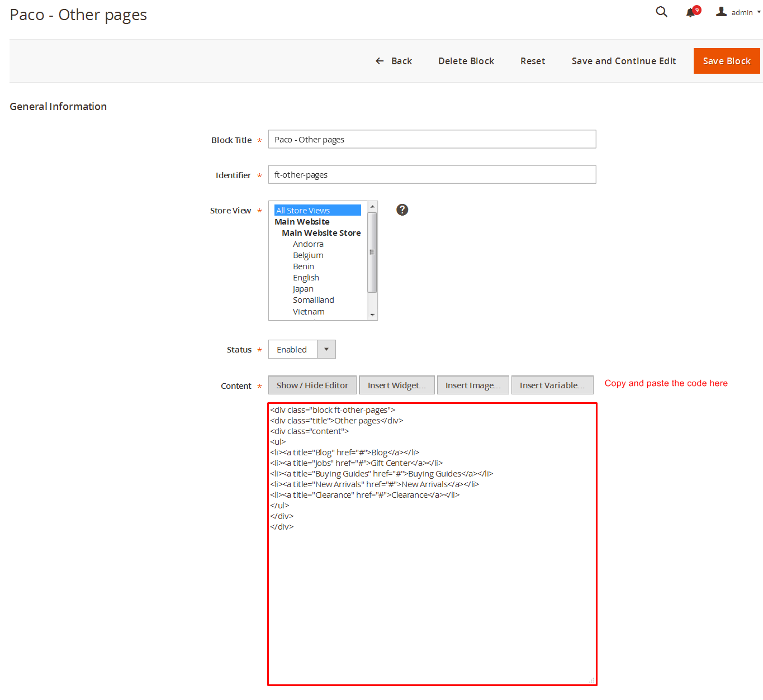The width and height of the screenshot is (763, 700).
Task: Click the Content field label
Action: (236, 385)
